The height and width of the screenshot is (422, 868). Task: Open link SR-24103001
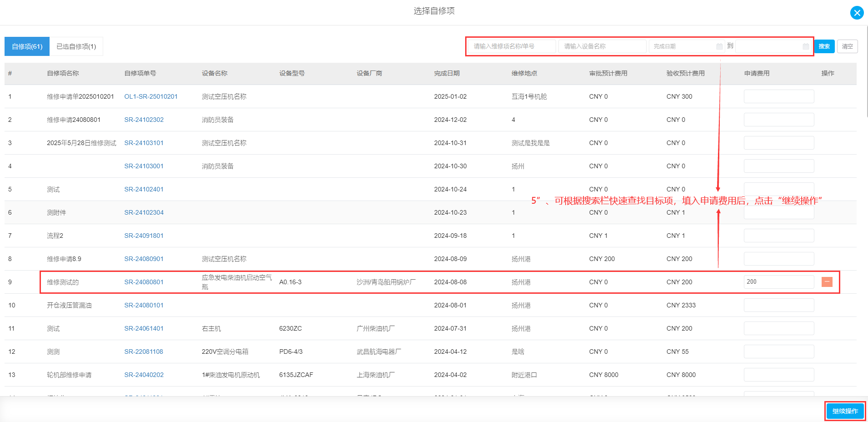tap(144, 166)
